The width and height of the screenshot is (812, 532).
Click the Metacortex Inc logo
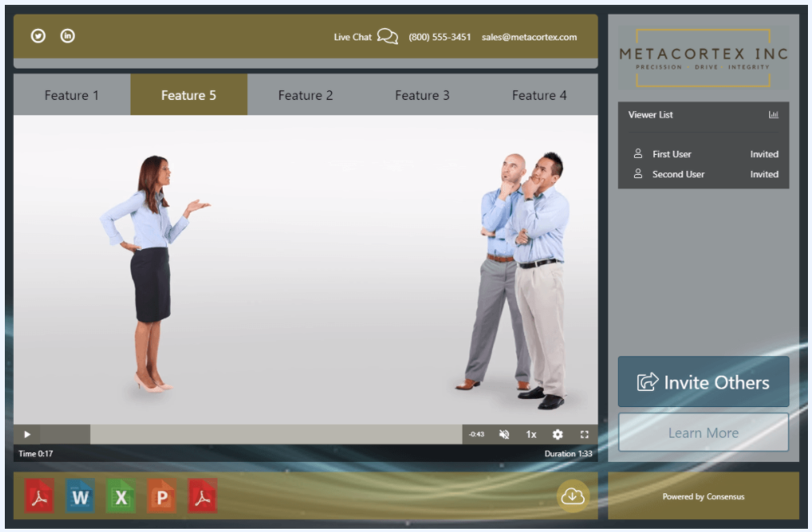[703, 58]
